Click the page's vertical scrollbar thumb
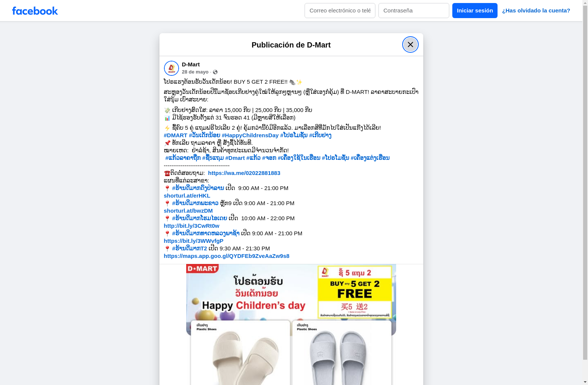Screen dimensions: 588x385 [x=585, y=183]
